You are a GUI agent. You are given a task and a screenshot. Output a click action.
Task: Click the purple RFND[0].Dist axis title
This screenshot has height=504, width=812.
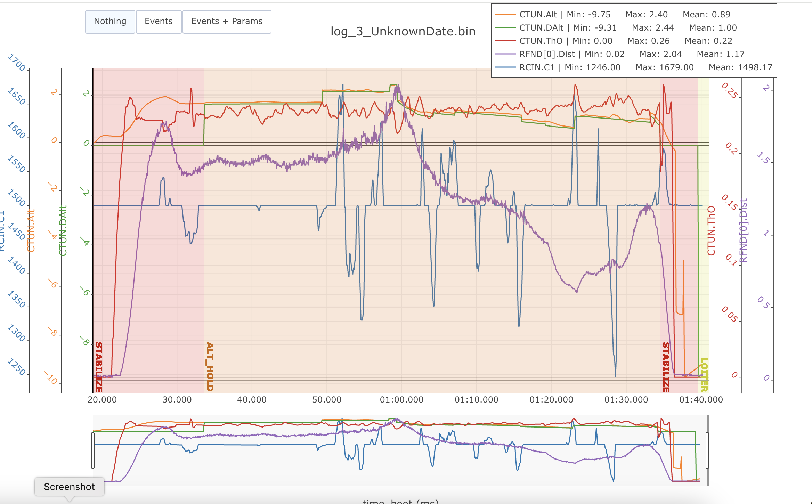(743, 230)
